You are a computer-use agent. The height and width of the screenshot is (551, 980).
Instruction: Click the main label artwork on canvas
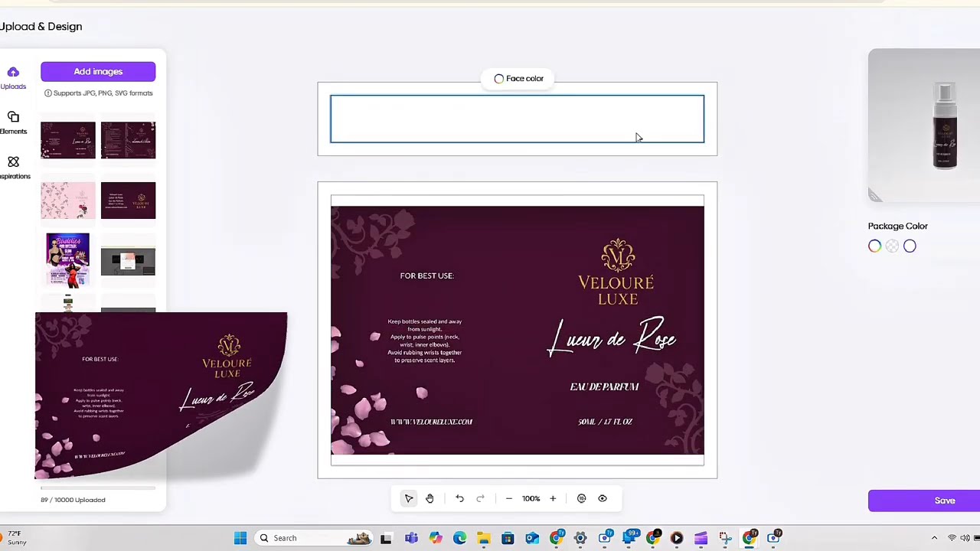[517, 330]
